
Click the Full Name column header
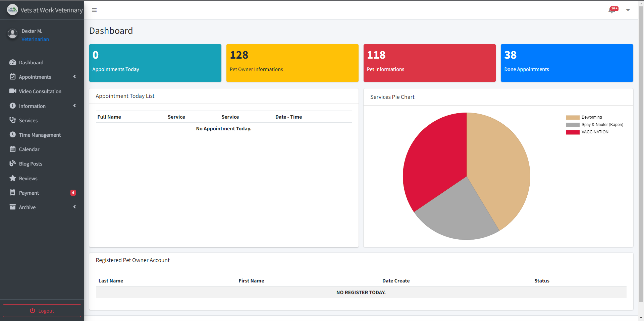[x=109, y=117]
